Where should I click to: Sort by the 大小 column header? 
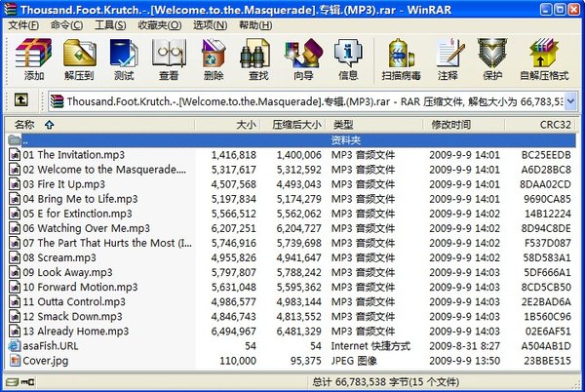click(227, 125)
